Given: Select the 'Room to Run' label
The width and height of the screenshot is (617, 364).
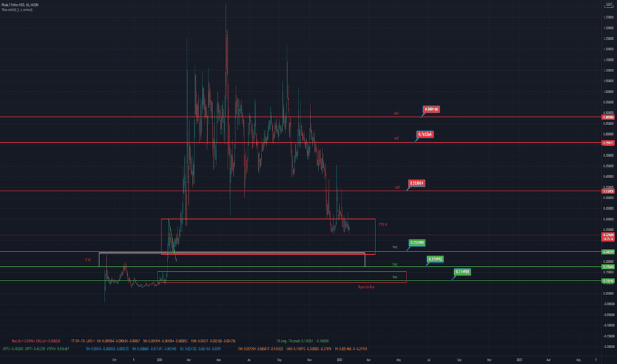Looking at the screenshot, I should [366, 287].
